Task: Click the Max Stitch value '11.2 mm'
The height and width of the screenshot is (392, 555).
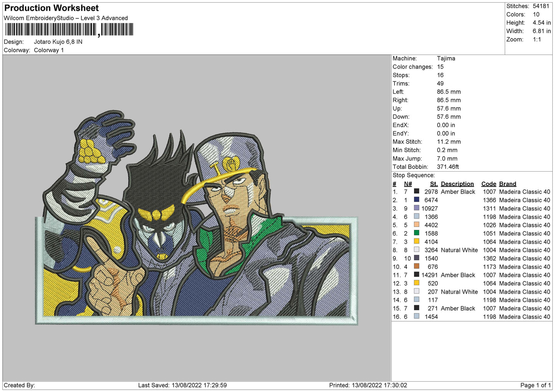Action: 449,142
